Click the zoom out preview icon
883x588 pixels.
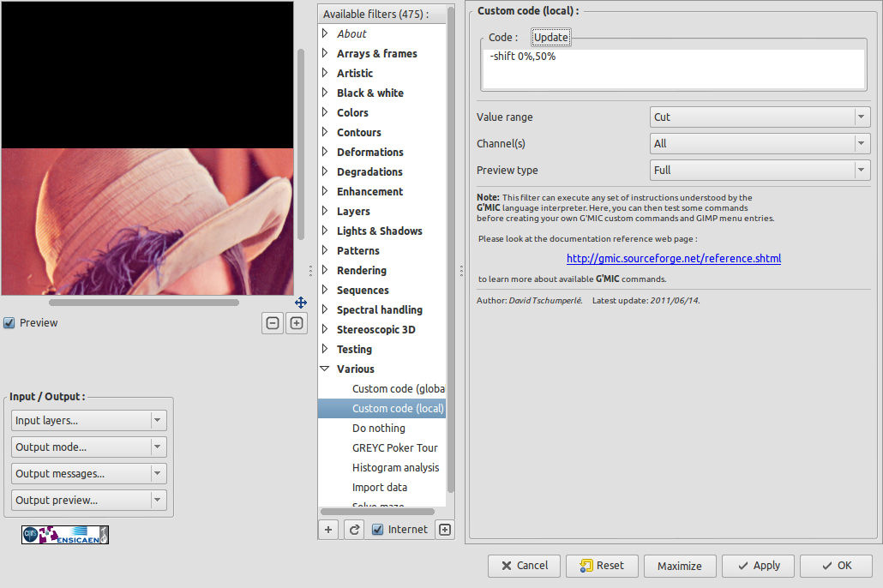[273, 323]
